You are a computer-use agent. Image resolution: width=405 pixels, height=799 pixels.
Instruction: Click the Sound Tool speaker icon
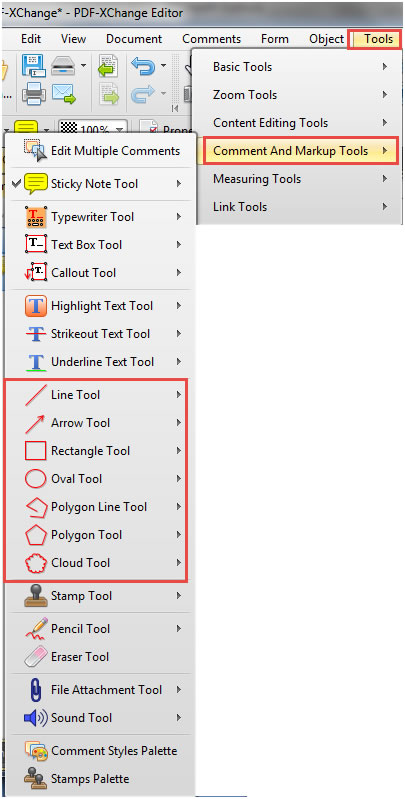pos(36,718)
